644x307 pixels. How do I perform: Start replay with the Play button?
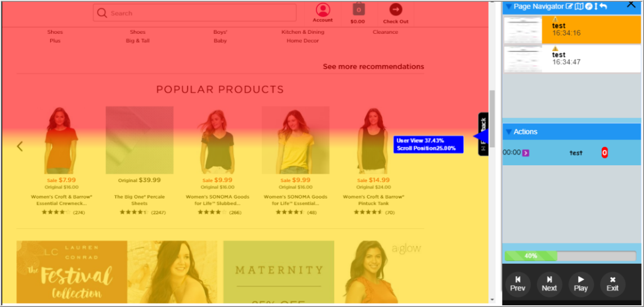(x=581, y=283)
